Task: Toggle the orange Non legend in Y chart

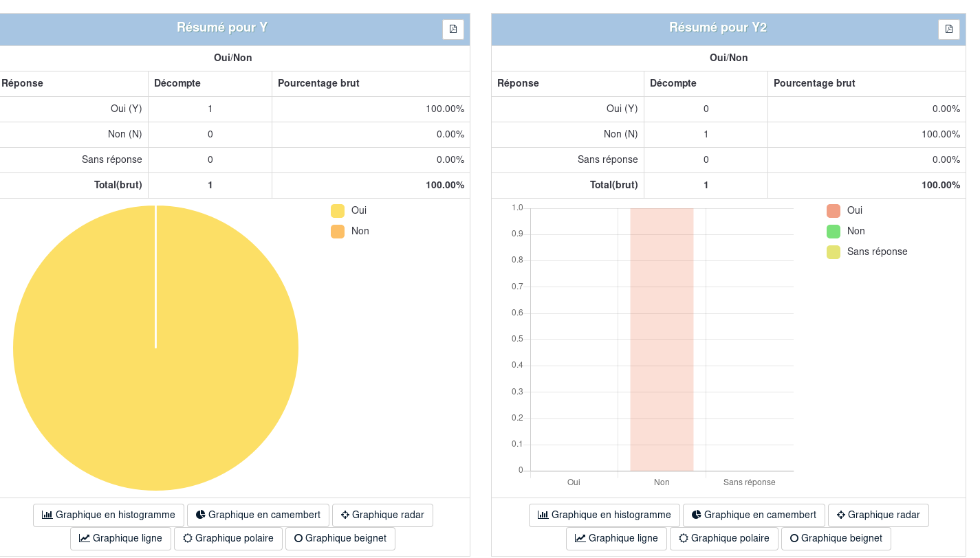Action: pyautogui.click(x=351, y=232)
